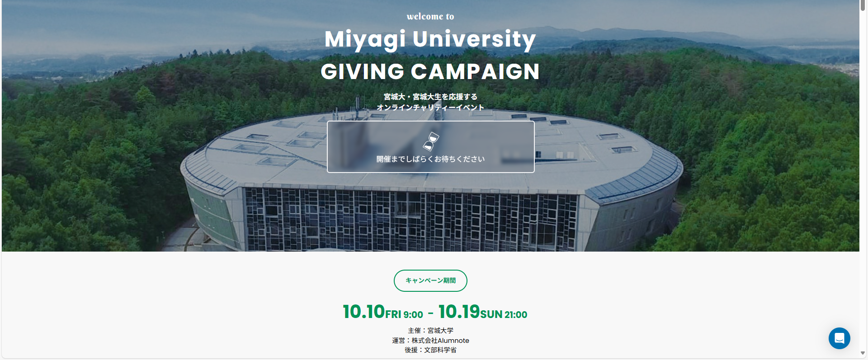This screenshot has width=868, height=360.
Task: Click the キャンペーン期間 pill button
Action: coord(430,281)
